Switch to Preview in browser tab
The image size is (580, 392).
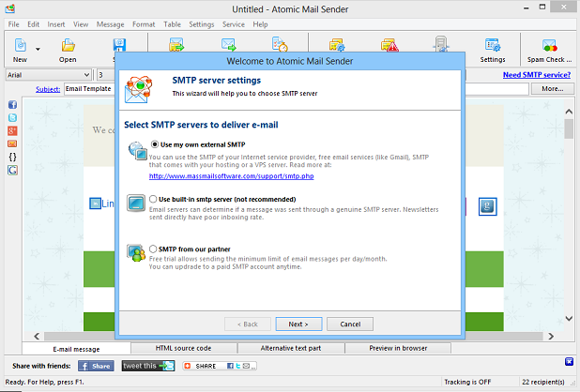tap(398, 348)
